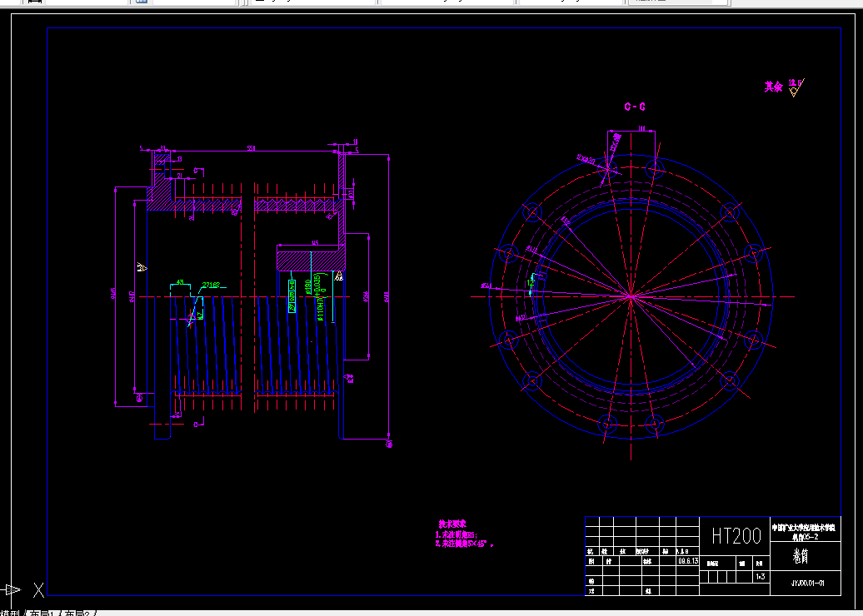Switch to the 布局1 layout tab
The image size is (863, 616).
[43, 612]
